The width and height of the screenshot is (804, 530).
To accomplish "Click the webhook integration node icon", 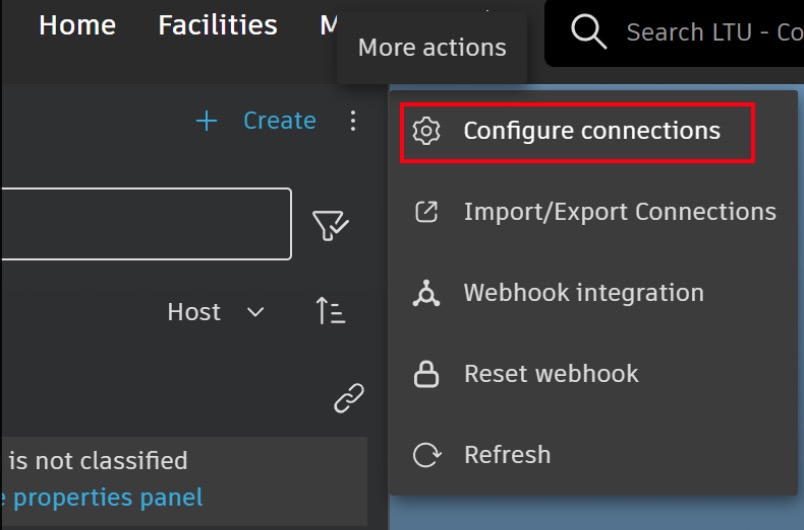I will (x=427, y=293).
